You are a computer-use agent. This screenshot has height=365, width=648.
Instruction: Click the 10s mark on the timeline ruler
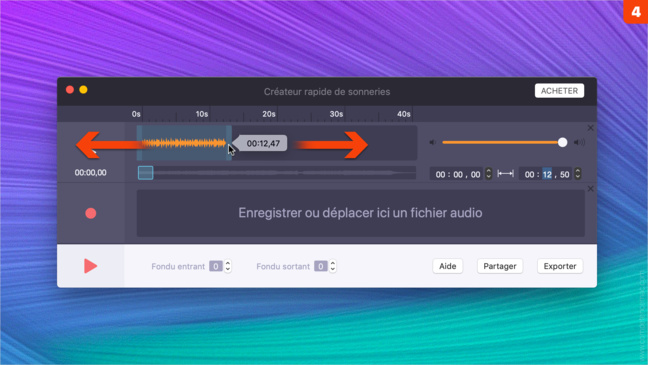coord(202,114)
